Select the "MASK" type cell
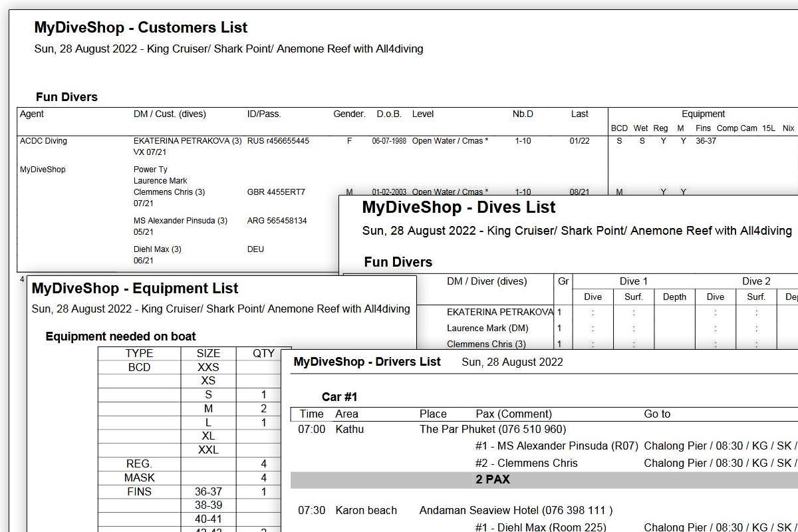The width and height of the screenshot is (798, 532). (139, 478)
